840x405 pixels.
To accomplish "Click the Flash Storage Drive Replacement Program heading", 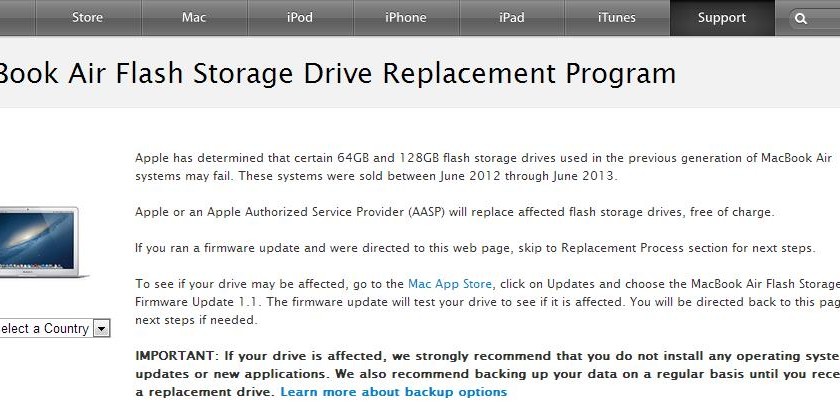I will coord(338,73).
